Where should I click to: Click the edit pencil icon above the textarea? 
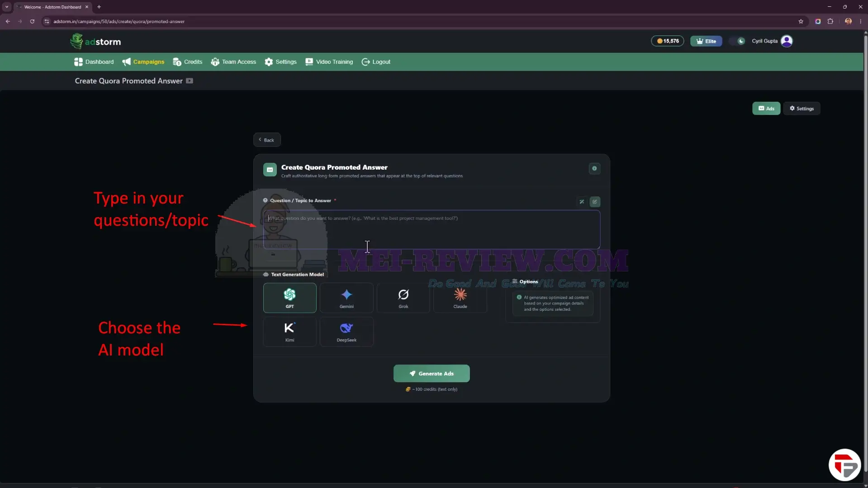595,202
